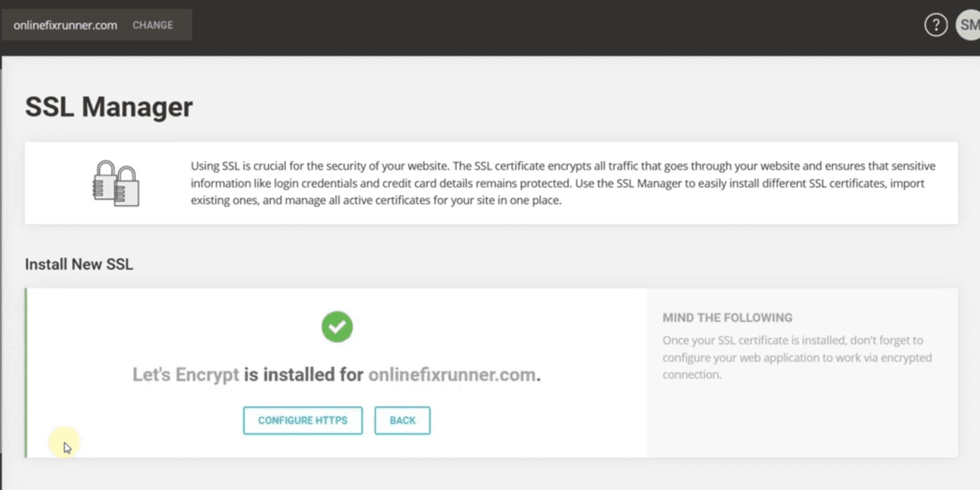This screenshot has width=980, height=490.
Task: Click the Install New SSL heading
Action: pyautogui.click(x=79, y=264)
